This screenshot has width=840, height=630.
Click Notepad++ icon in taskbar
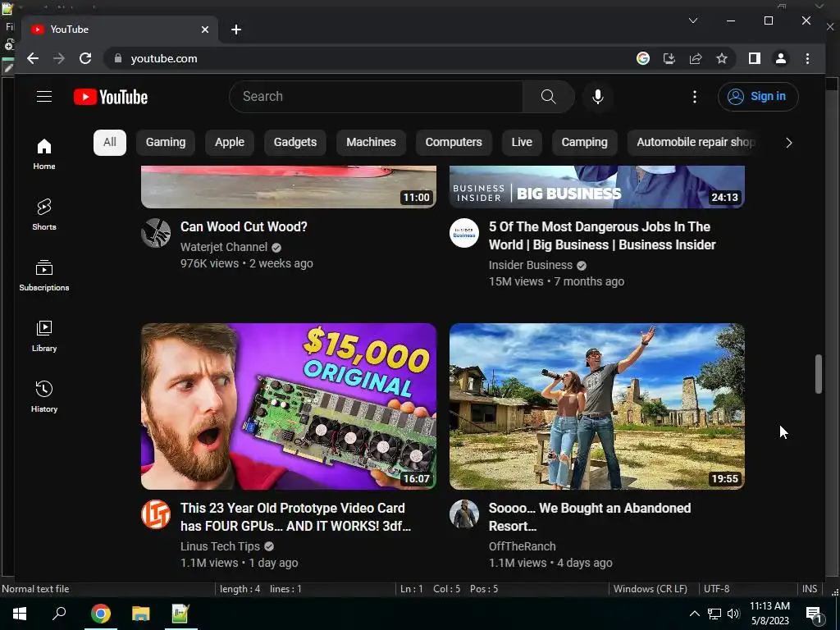coord(180,614)
